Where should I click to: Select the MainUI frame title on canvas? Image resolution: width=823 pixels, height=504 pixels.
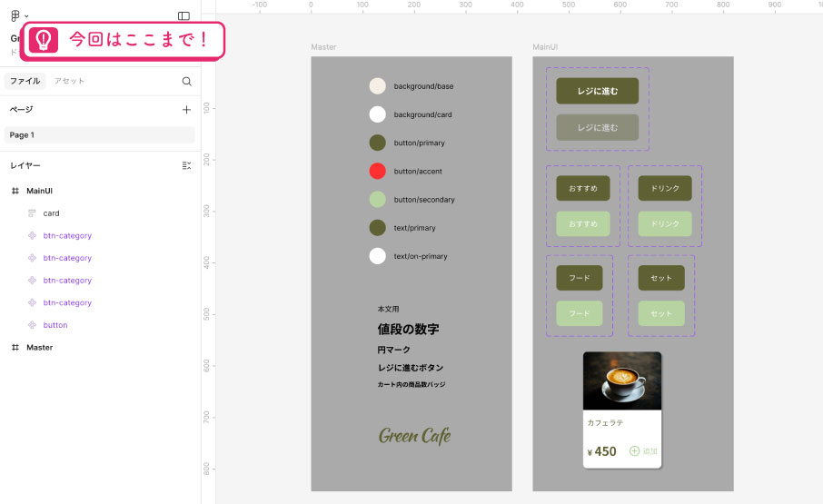(545, 46)
